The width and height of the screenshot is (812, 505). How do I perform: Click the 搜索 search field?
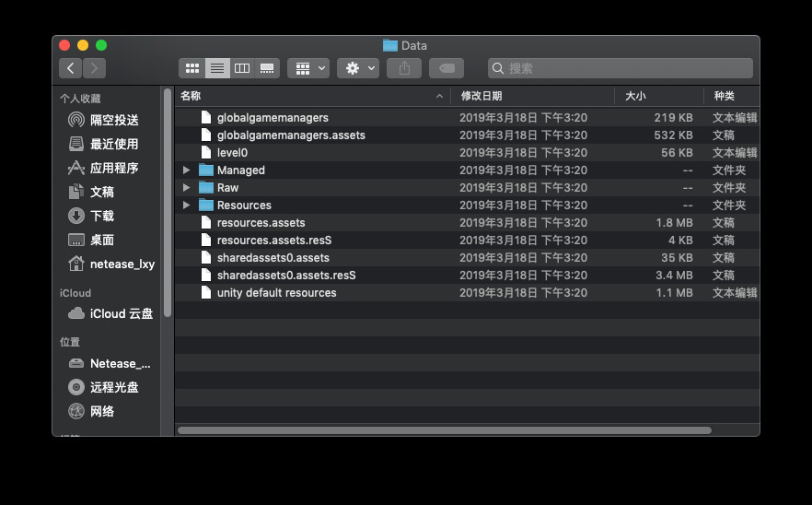coord(626,68)
